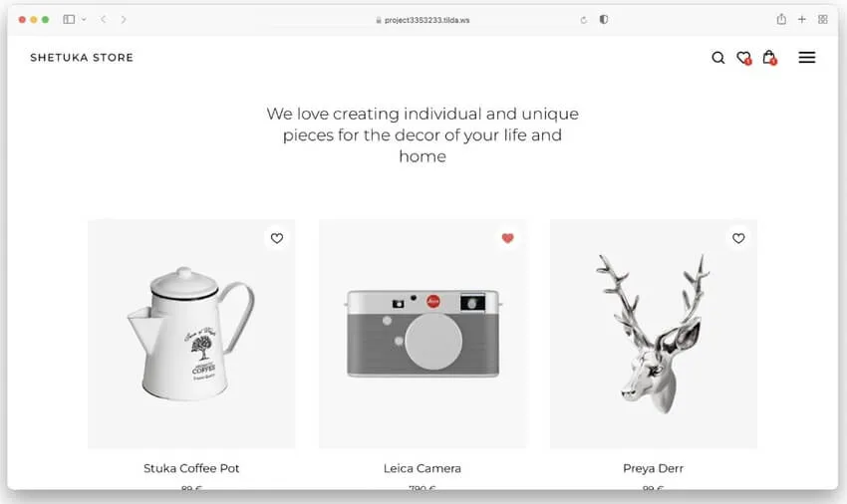The width and height of the screenshot is (847, 504).
Task: Show the tab overview grid
Action: (822, 19)
